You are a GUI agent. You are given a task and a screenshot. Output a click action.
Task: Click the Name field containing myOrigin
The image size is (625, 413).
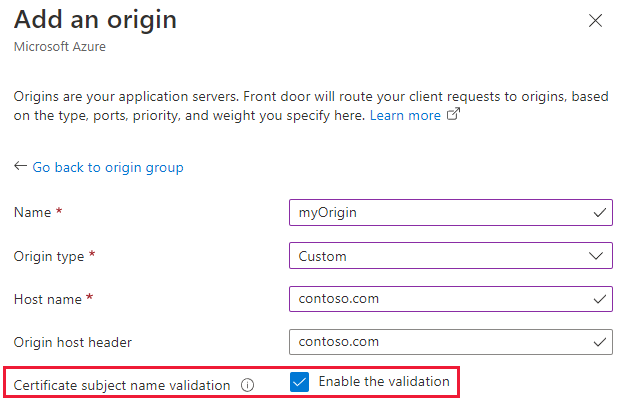pyautogui.click(x=440, y=213)
